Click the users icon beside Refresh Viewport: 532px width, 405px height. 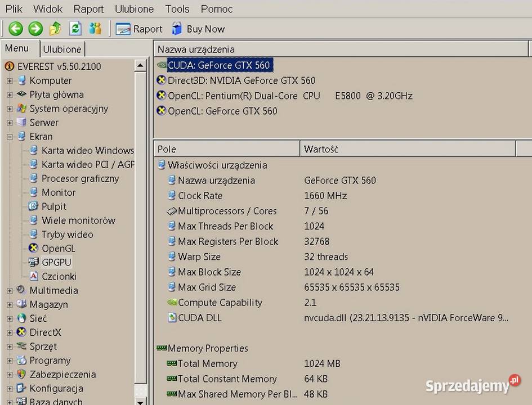tap(95, 29)
